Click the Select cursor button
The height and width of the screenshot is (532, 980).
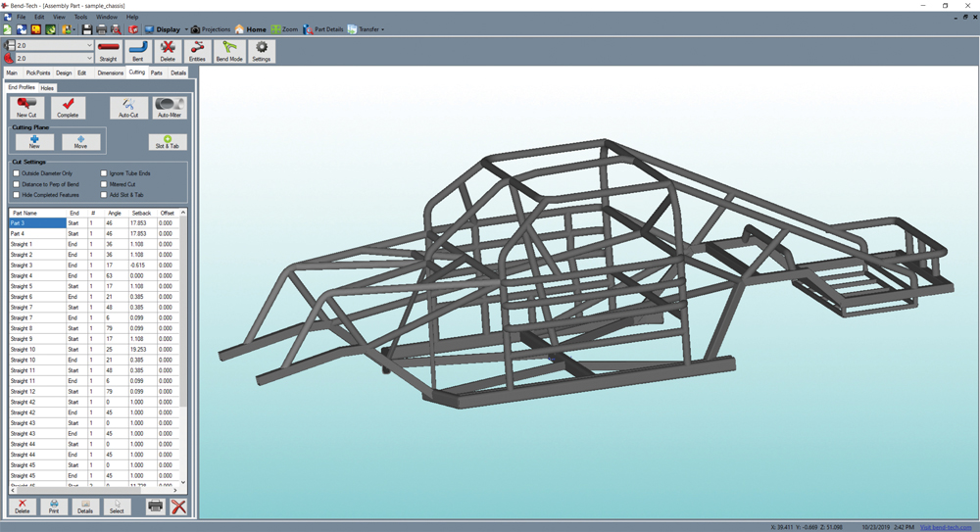tap(117, 507)
